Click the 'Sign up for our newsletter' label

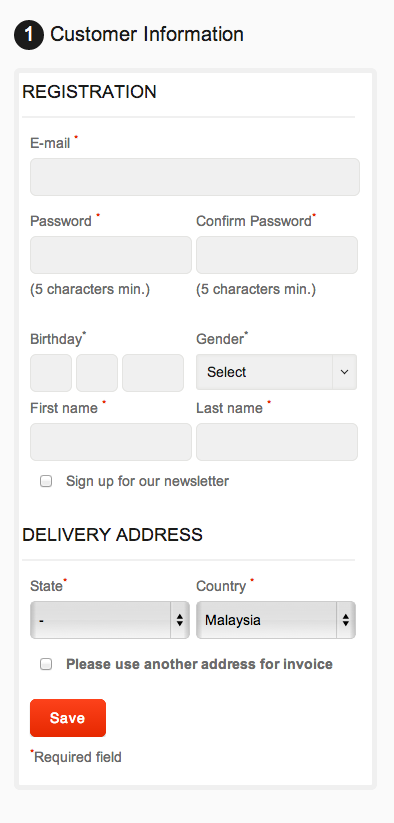[147, 481]
